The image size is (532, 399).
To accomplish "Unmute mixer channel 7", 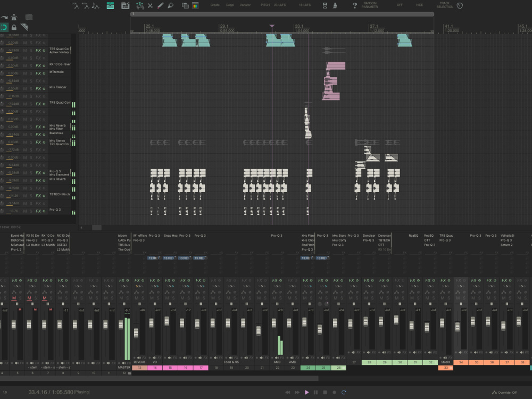I will pos(45,298).
